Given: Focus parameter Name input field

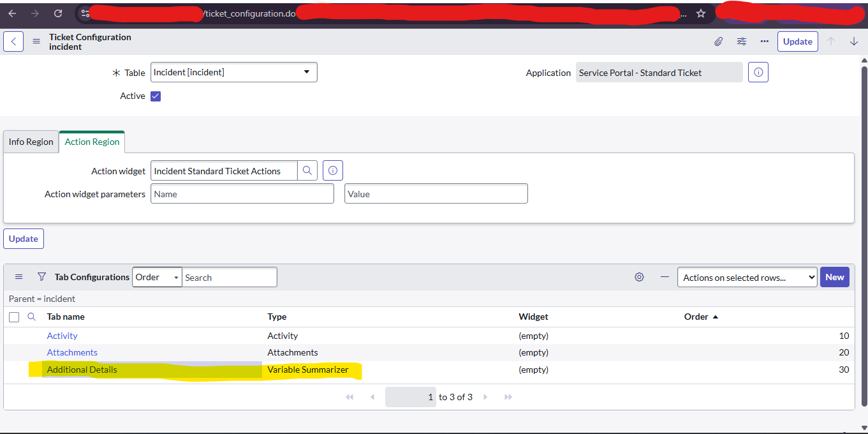Looking at the screenshot, I should [x=242, y=194].
